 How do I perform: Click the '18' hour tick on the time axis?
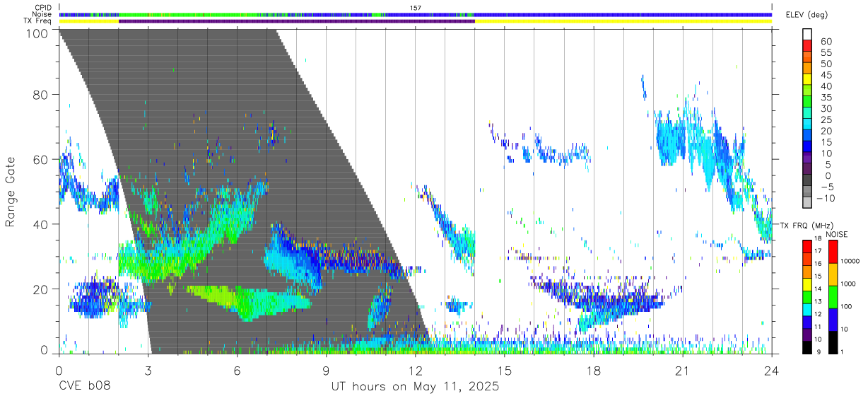click(x=594, y=371)
